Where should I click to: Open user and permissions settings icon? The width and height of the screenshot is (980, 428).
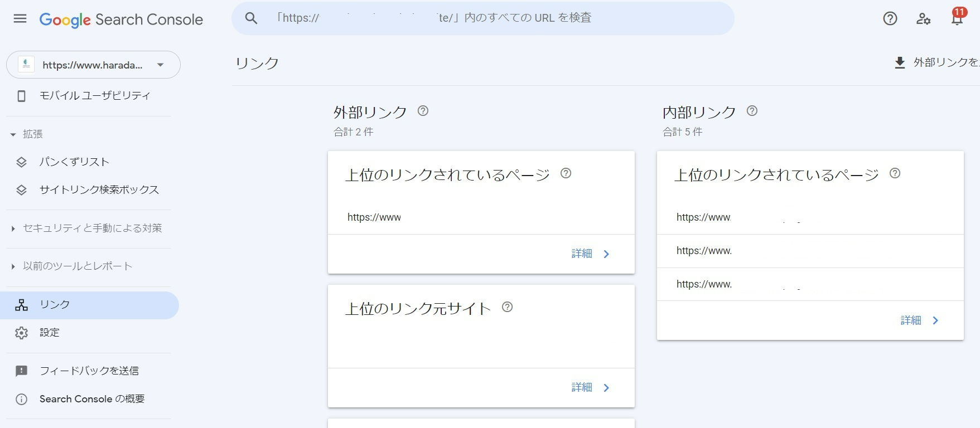pos(924,18)
